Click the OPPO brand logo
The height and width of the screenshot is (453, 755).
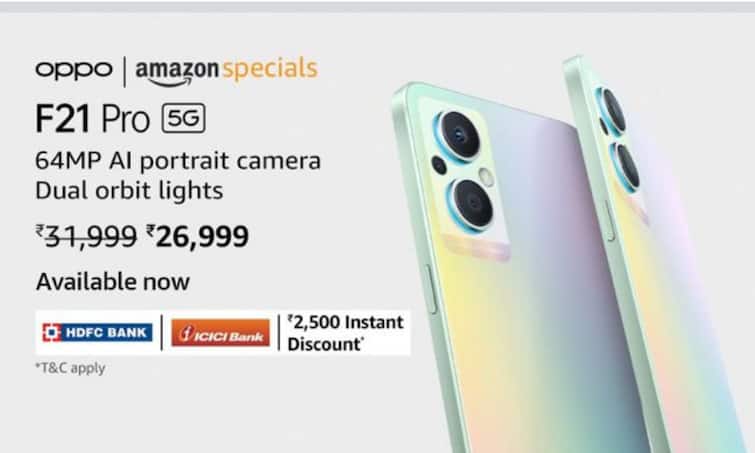pyautogui.click(x=74, y=70)
